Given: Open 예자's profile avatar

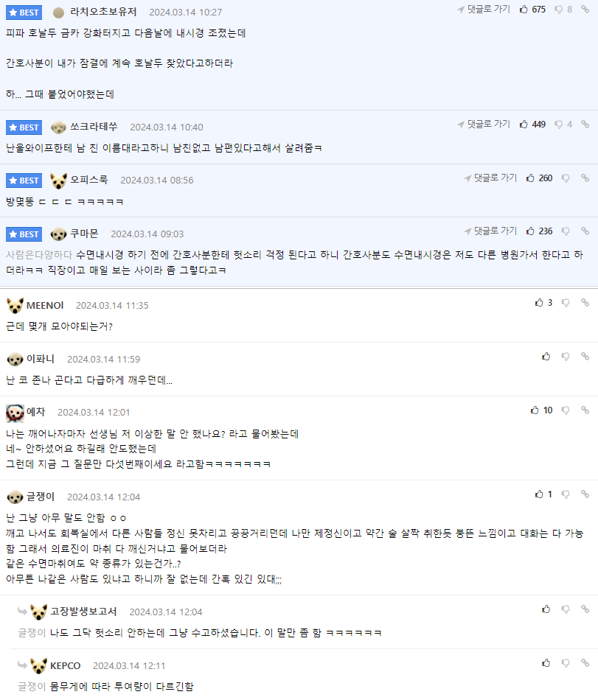Looking at the screenshot, I should 15,412.
